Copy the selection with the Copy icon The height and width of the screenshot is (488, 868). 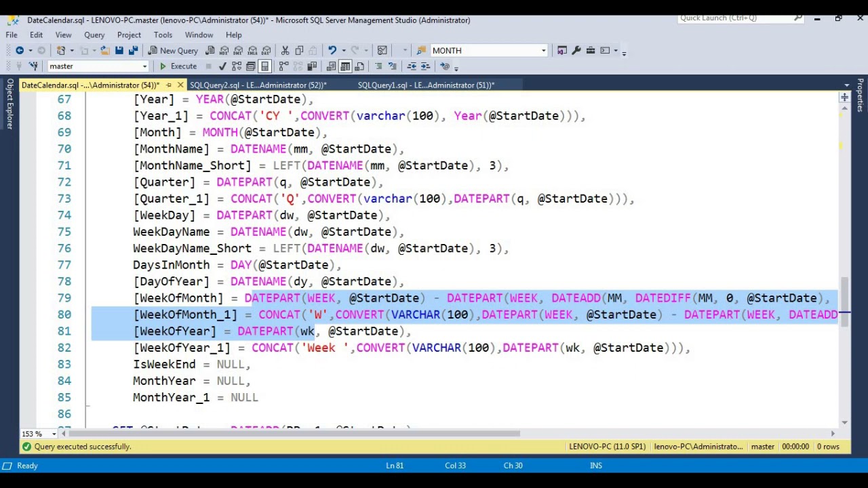coord(299,50)
